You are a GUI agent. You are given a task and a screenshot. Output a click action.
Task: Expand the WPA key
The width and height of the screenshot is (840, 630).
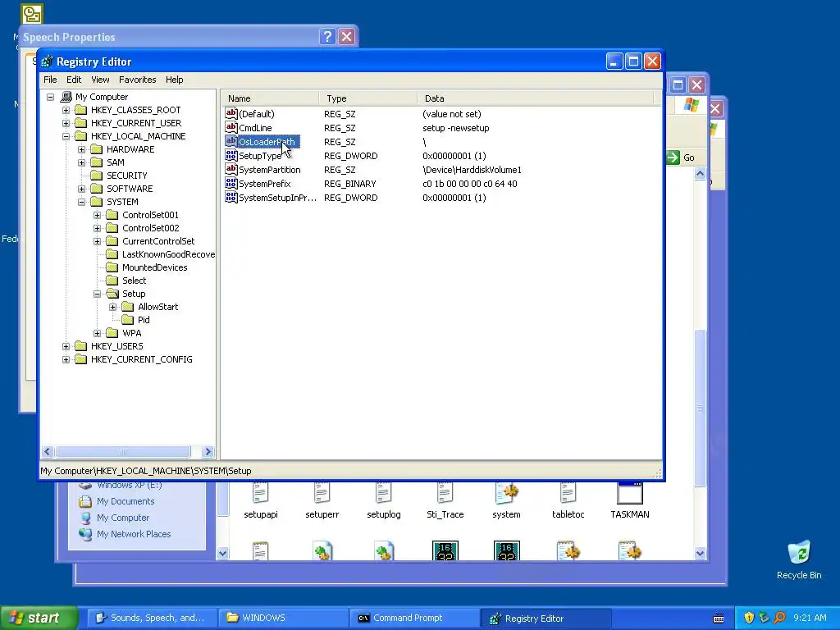pos(97,333)
